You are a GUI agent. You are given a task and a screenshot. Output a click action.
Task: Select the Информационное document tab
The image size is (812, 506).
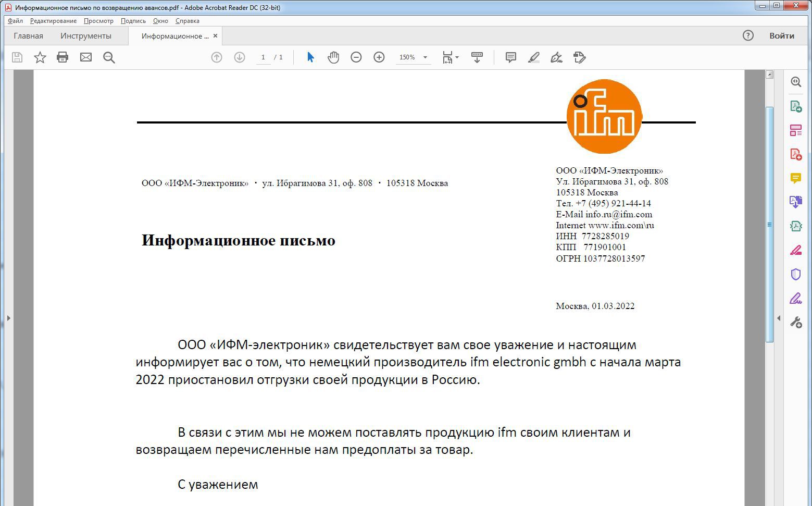pos(175,36)
